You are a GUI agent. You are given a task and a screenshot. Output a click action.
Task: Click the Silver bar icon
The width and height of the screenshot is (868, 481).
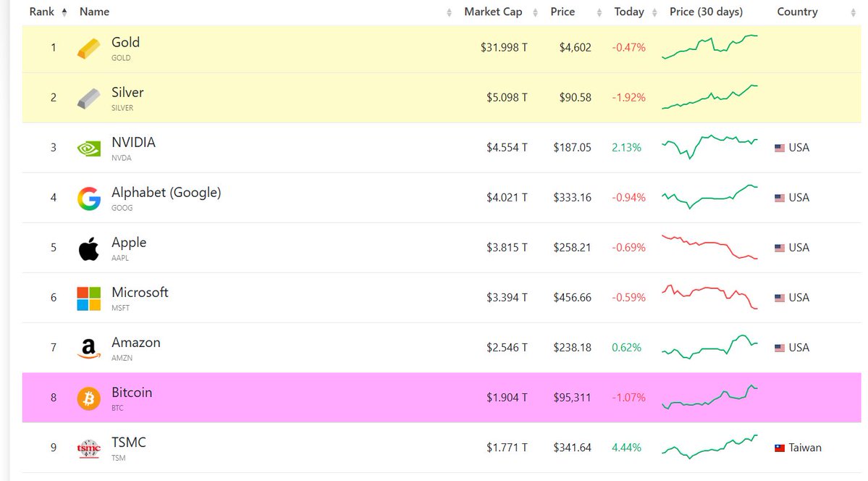pyautogui.click(x=89, y=99)
